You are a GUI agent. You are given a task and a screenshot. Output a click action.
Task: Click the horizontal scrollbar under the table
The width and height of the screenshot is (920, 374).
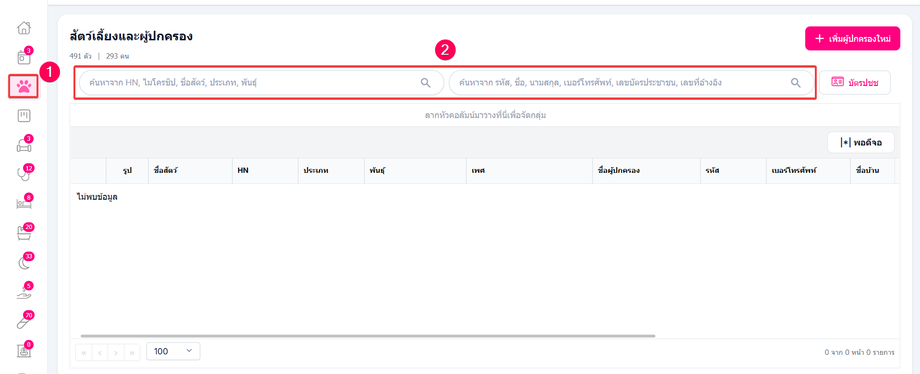(368, 336)
